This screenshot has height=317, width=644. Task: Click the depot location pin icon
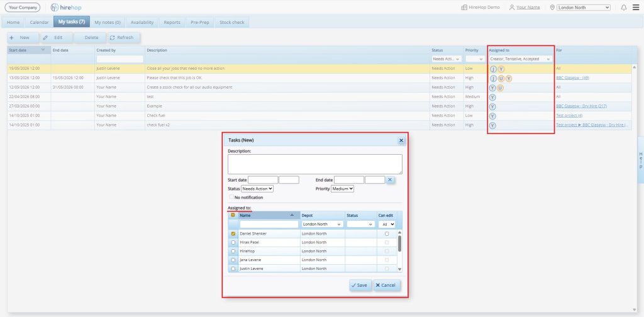[x=552, y=8]
